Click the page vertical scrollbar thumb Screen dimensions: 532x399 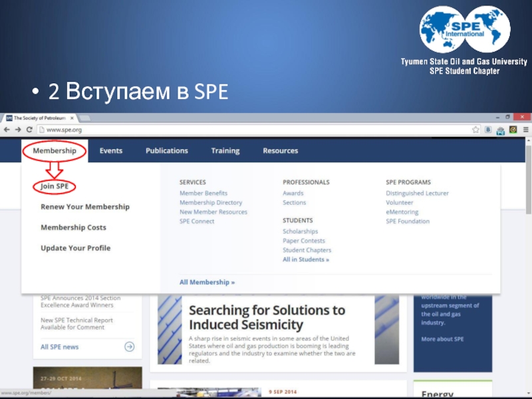click(529, 180)
